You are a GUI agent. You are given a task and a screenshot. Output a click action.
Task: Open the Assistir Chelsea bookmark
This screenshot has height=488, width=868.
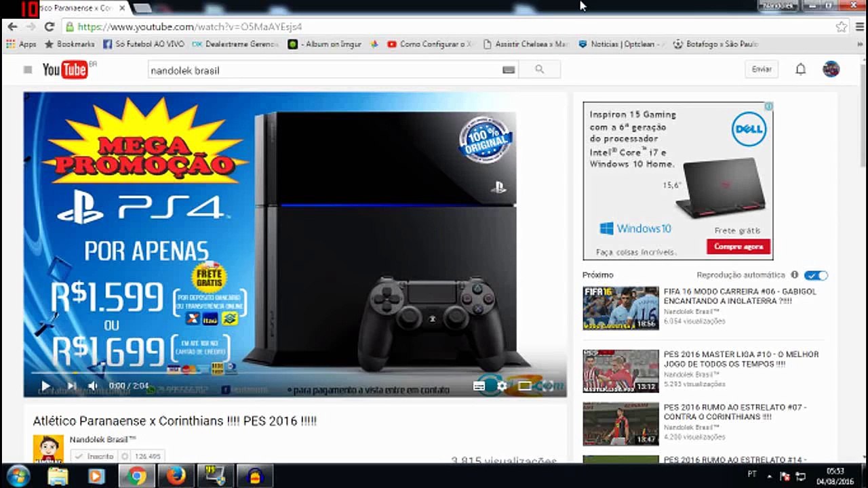(526, 44)
